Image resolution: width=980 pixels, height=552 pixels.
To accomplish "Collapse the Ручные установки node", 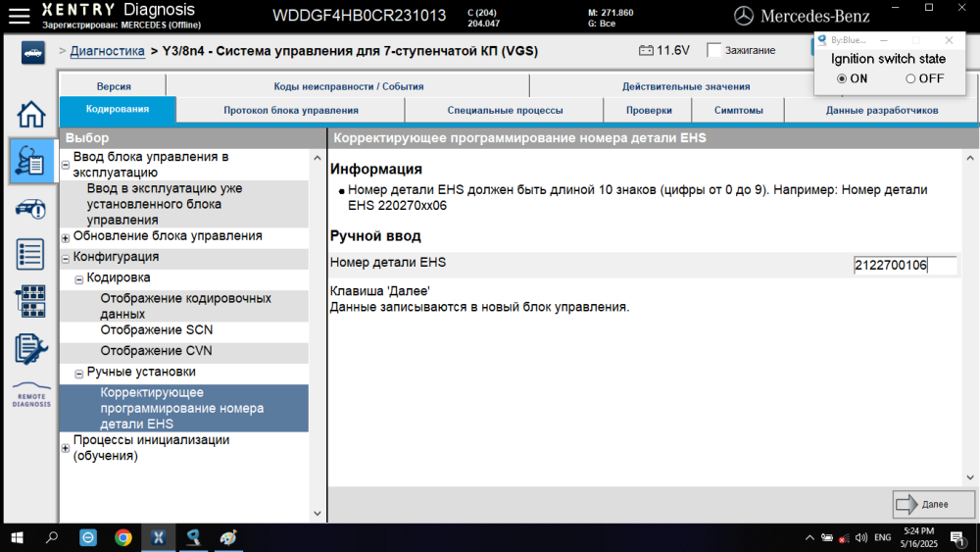I will pos(79,374).
